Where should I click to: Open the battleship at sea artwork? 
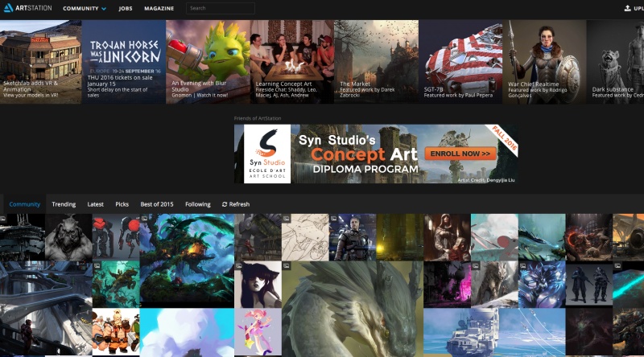pos(494,331)
